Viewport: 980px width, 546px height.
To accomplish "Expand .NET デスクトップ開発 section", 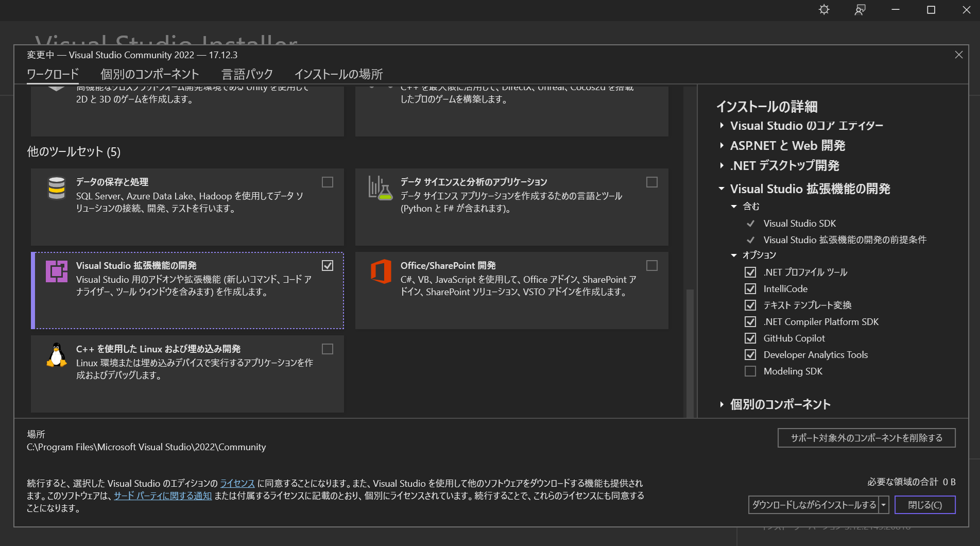I will [721, 166].
